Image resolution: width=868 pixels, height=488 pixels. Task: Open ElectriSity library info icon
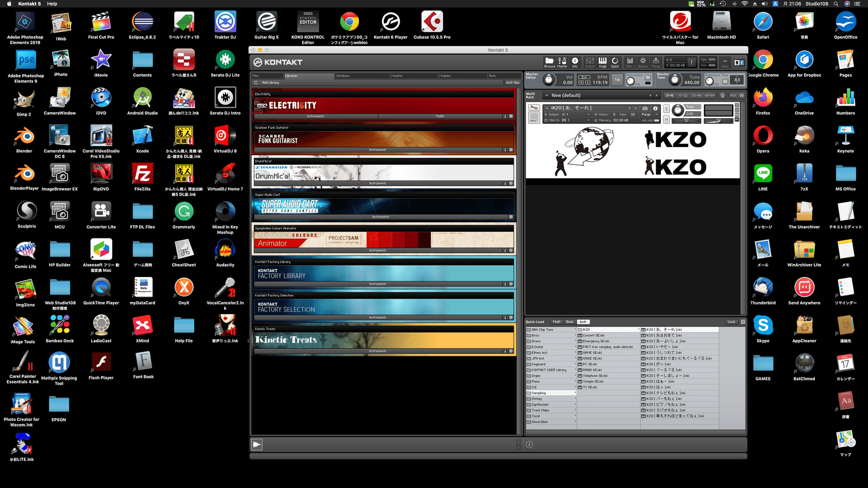coord(505,116)
